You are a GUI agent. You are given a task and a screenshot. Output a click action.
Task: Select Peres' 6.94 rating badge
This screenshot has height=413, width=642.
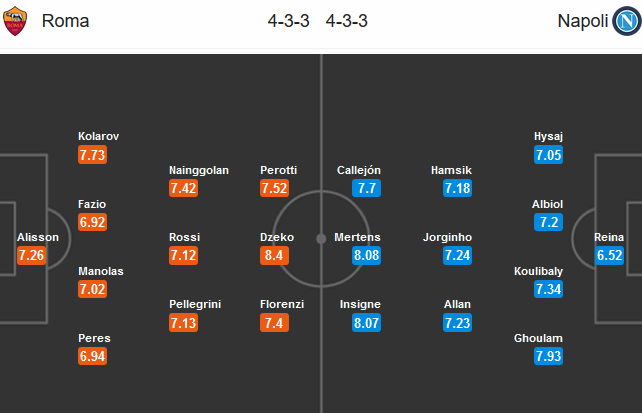93,356
